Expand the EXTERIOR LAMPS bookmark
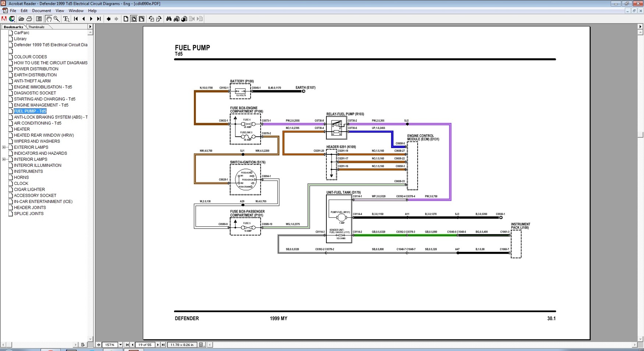Image resolution: width=644 pixels, height=351 pixels. [x=4, y=147]
